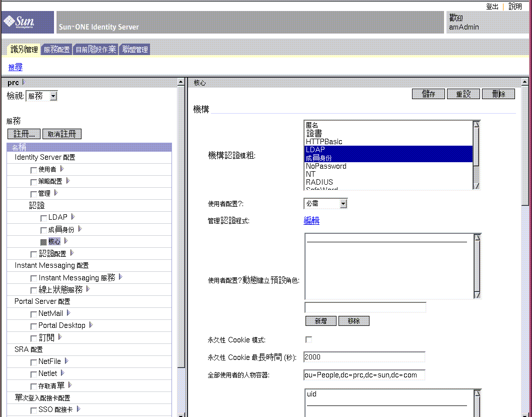Open properties arrow next to 管理

56,193
